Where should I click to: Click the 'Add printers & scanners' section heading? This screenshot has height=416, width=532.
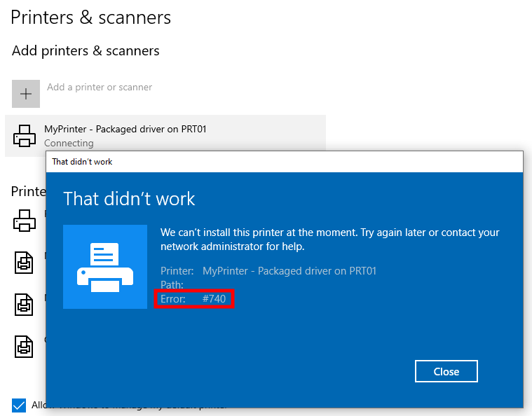(86, 51)
